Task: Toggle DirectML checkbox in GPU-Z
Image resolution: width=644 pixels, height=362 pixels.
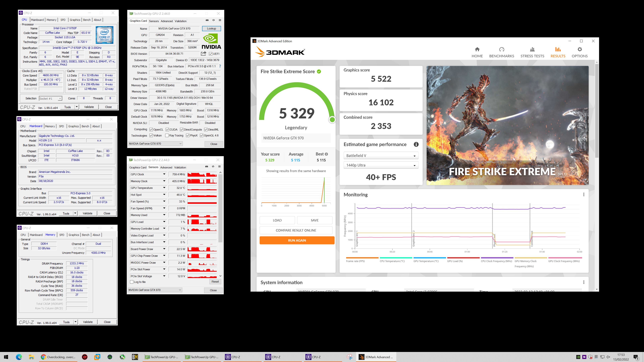Action: coord(206,130)
